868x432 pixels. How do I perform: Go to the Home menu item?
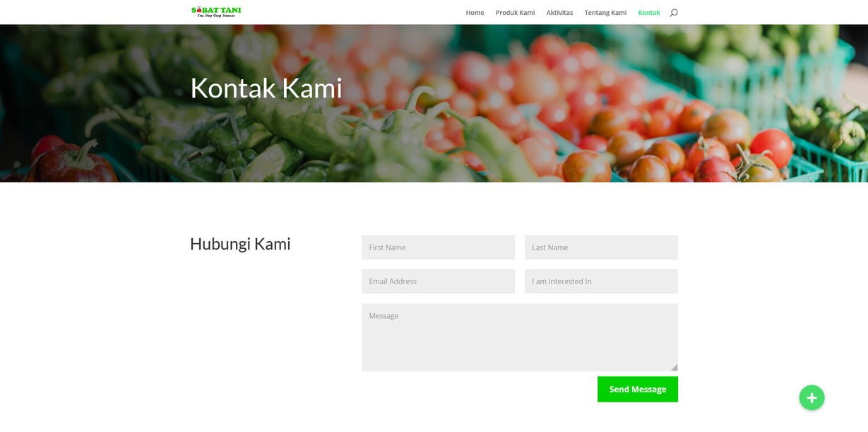[475, 13]
